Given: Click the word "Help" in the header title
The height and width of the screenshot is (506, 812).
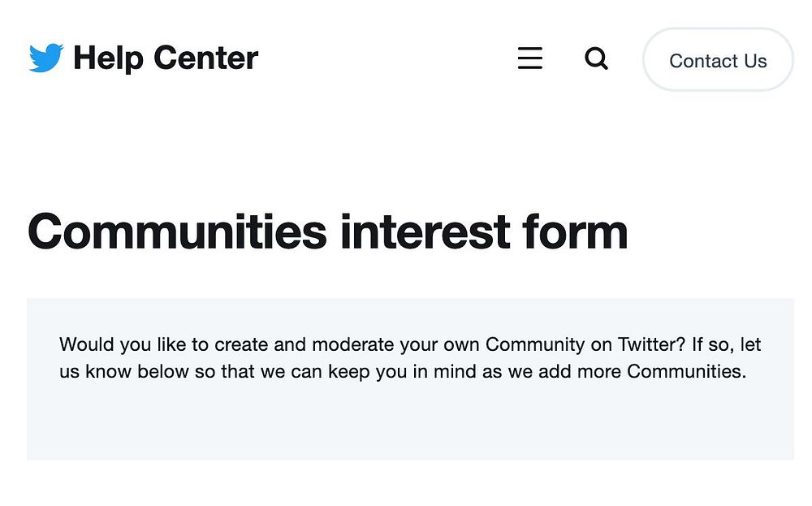Looking at the screenshot, I should pos(107,58).
